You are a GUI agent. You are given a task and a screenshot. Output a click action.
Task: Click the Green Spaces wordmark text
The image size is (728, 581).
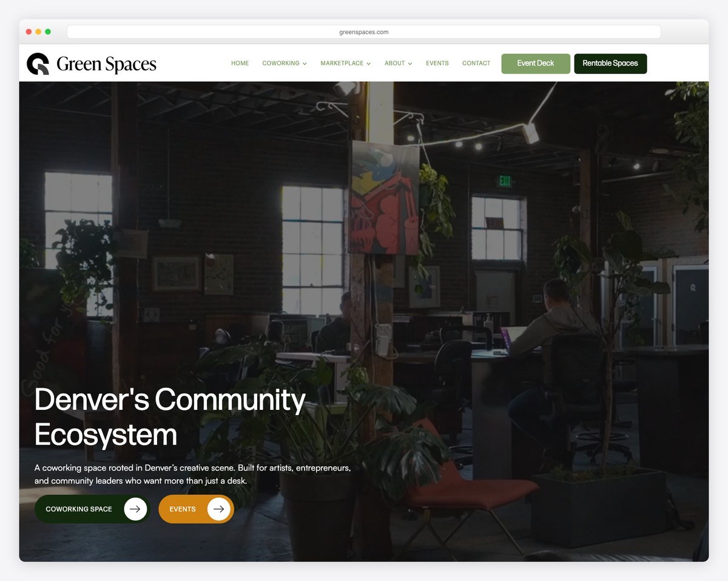pos(106,63)
